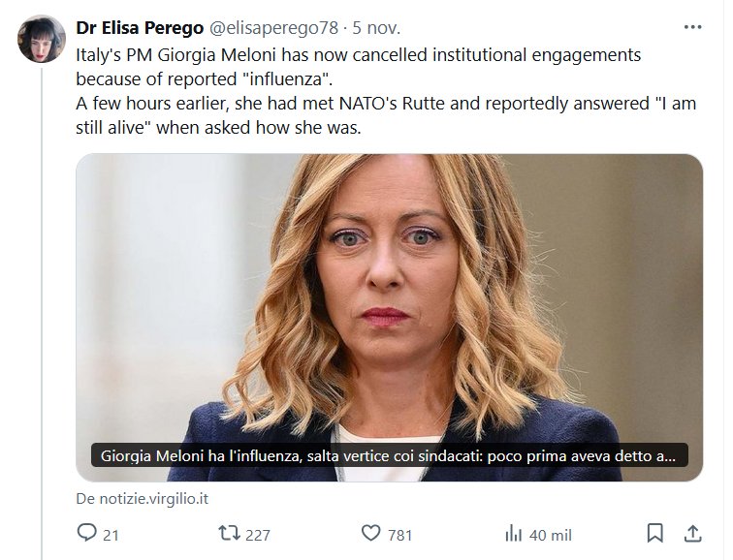Click the article headline caption on the image
The width and height of the screenshot is (733, 560).
click(x=389, y=455)
